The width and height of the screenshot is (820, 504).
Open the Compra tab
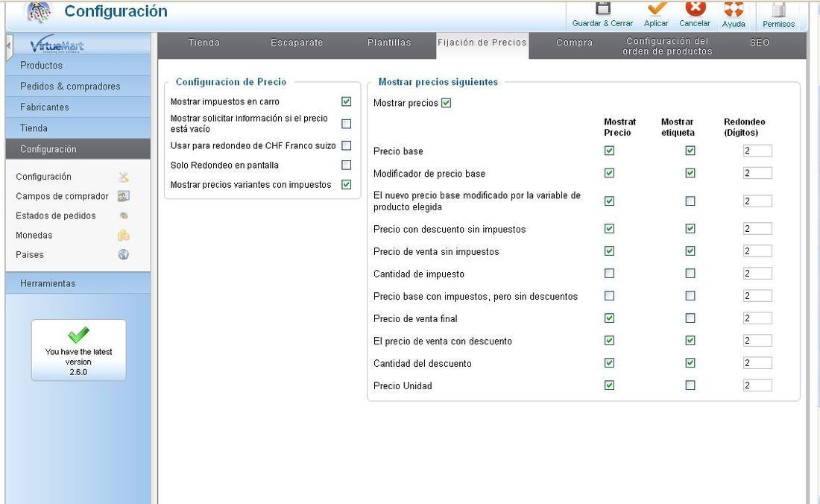[x=574, y=42]
